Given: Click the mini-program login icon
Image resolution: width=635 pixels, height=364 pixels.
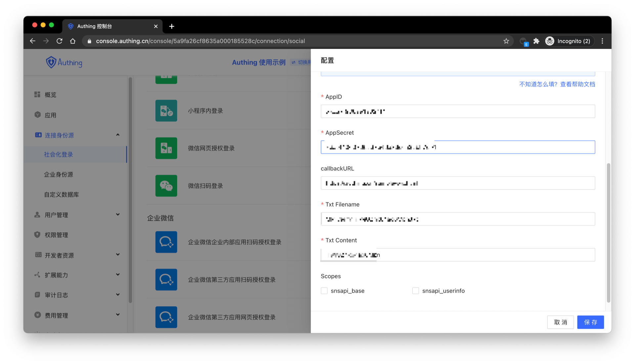Looking at the screenshot, I should (x=166, y=111).
